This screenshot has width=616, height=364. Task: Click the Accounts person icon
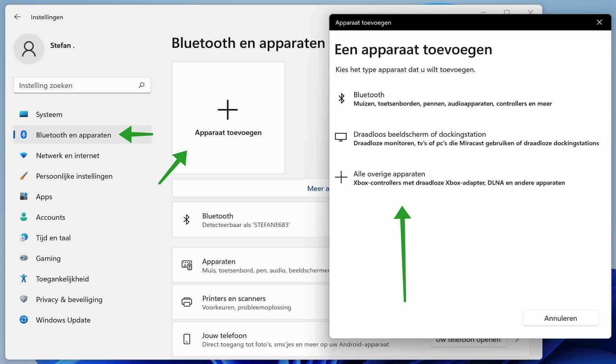[23, 217]
